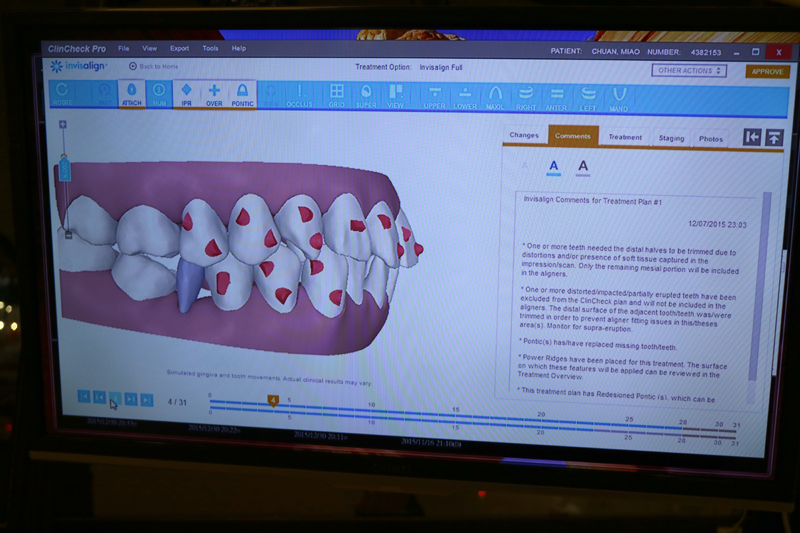Show the LOWER arch only
This screenshot has width=800, height=533.
(x=465, y=98)
